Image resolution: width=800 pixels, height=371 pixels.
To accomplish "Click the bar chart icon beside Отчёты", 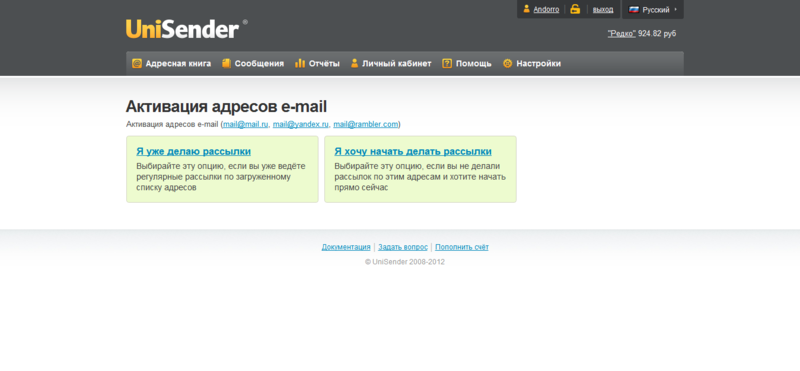I will pos(300,63).
